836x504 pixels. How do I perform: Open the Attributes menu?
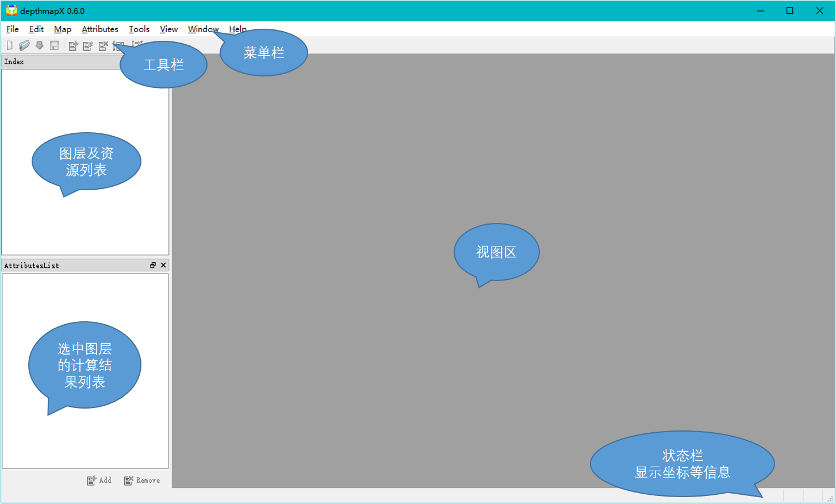(100, 29)
